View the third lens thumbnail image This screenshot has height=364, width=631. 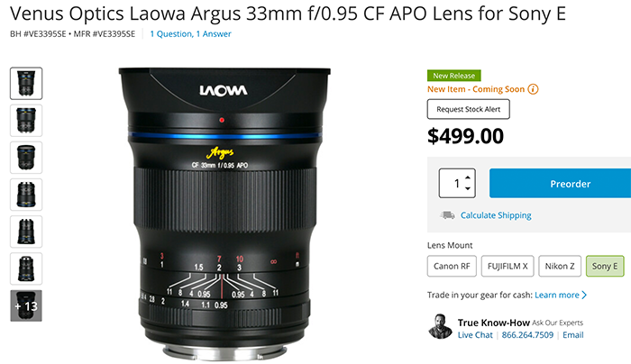pyautogui.click(x=26, y=158)
